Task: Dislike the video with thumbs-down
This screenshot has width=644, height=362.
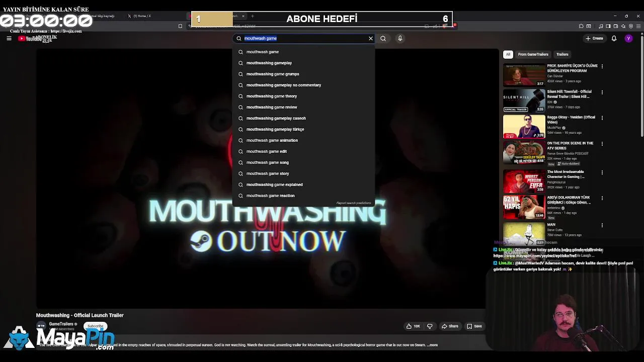Action: click(x=429, y=326)
